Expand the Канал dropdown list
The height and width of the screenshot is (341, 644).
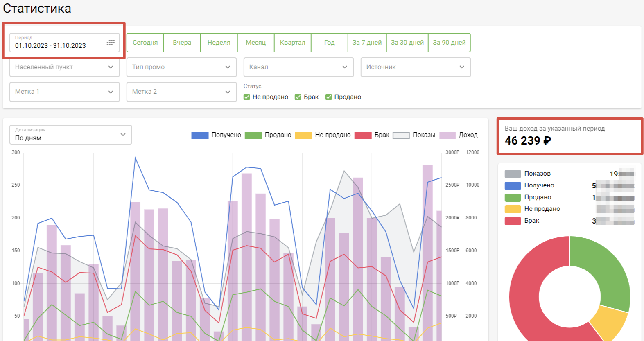coord(298,67)
